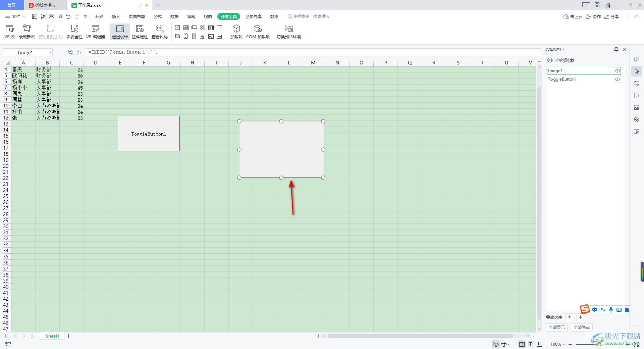This screenshot has width=644, height=349.
Task: Open 宏安全性 macro security settings
Action: click(74, 32)
